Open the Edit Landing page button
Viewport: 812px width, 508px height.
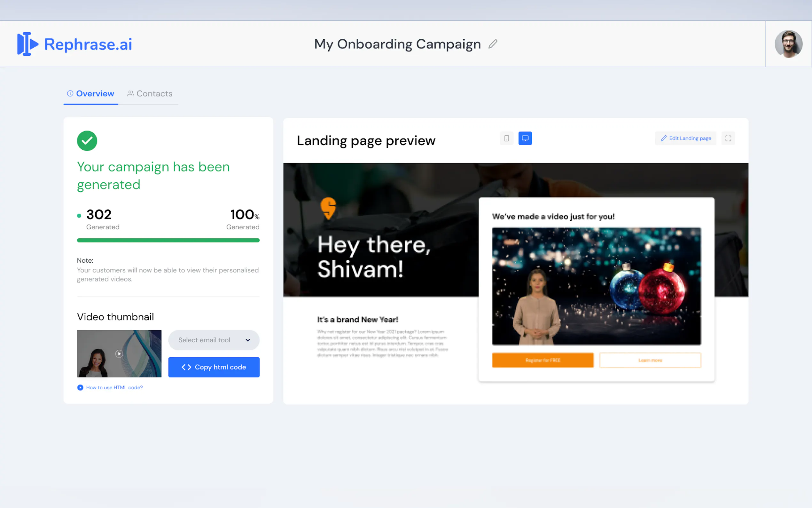(x=685, y=139)
